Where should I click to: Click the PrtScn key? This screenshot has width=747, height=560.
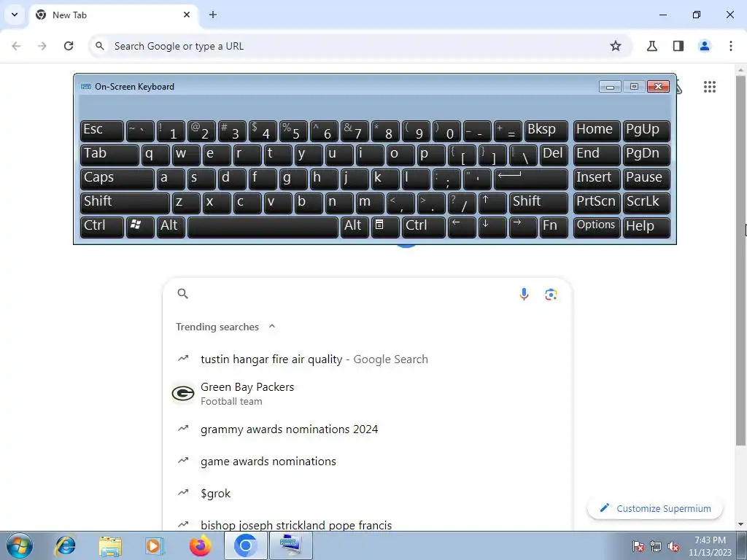pos(597,203)
